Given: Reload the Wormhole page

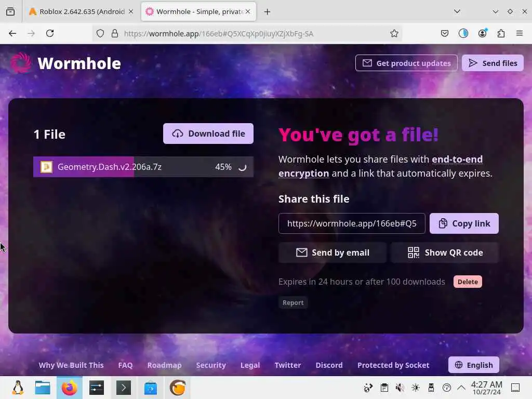Looking at the screenshot, I should [50, 33].
